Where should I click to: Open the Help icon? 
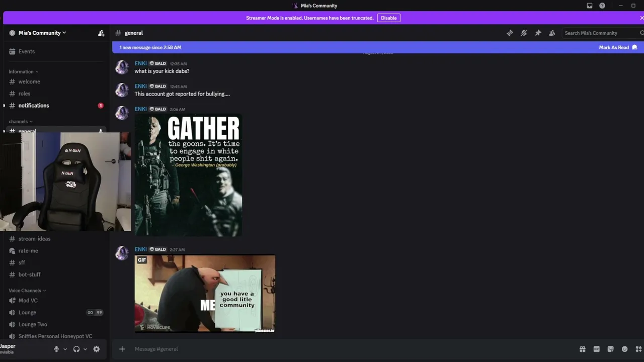602,6
